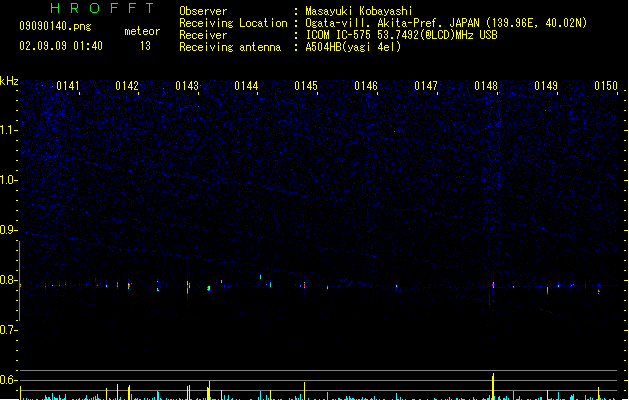Select location text Ogata-vill. Akita-Pref. JAPAN
Viewport: 629px width, 400px height.
pyautogui.click(x=392, y=23)
